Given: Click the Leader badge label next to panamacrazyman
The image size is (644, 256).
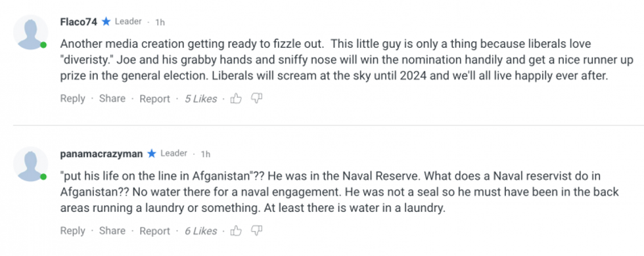Looking at the screenshot, I should tap(173, 154).
